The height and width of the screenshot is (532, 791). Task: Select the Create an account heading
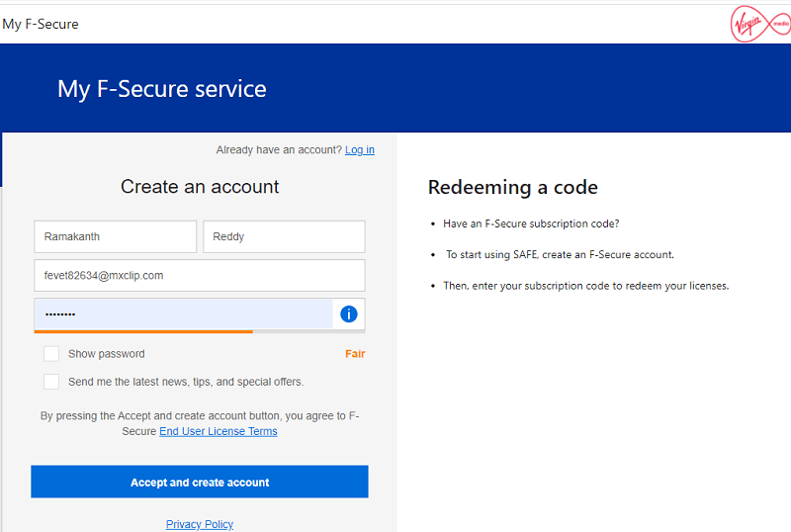pos(200,187)
